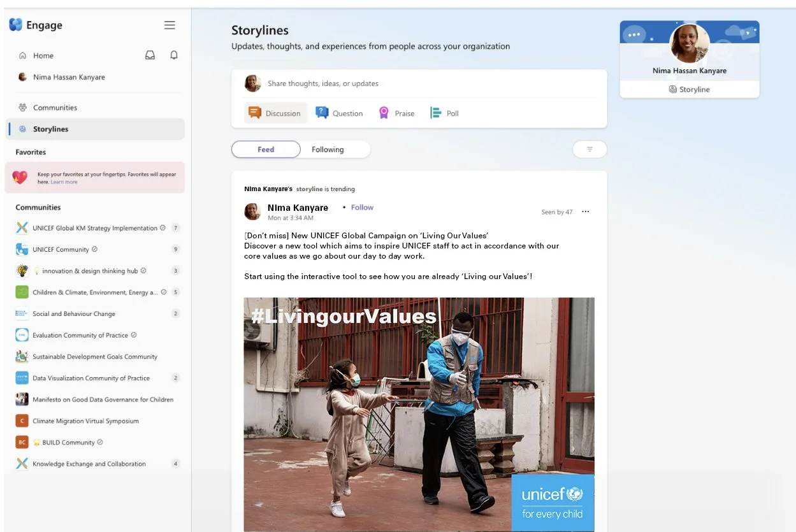This screenshot has height=532, width=796.
Task: Collapse the sidebar with hamburger menu
Action: point(170,25)
